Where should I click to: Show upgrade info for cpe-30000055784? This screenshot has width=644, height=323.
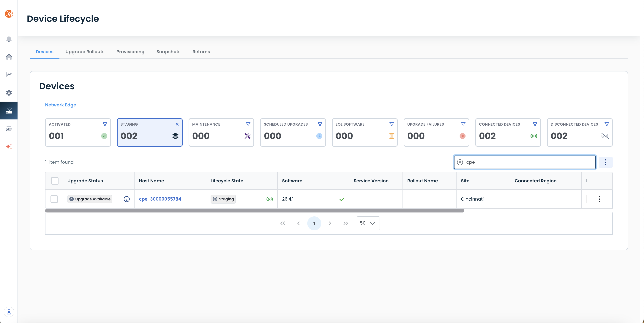(127, 199)
